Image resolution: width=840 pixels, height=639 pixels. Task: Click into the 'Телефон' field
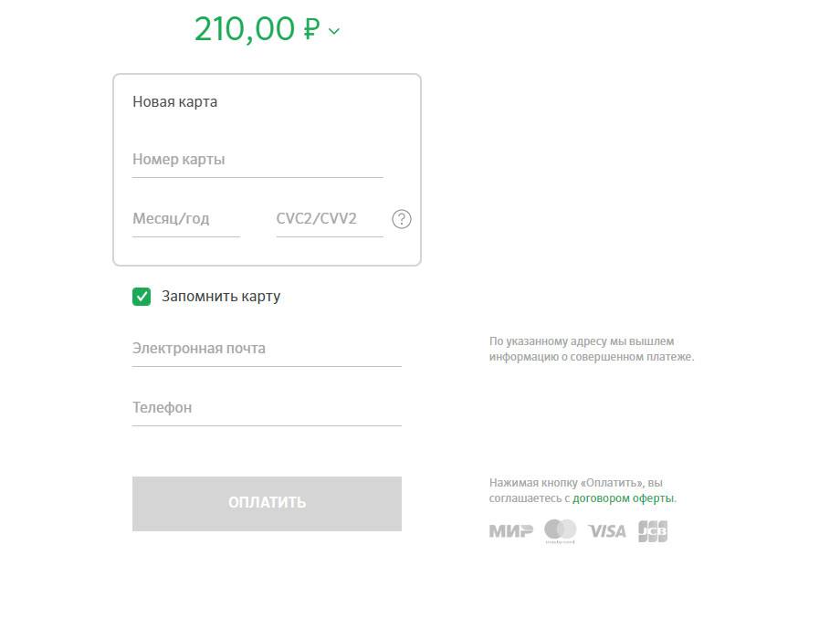(267, 408)
